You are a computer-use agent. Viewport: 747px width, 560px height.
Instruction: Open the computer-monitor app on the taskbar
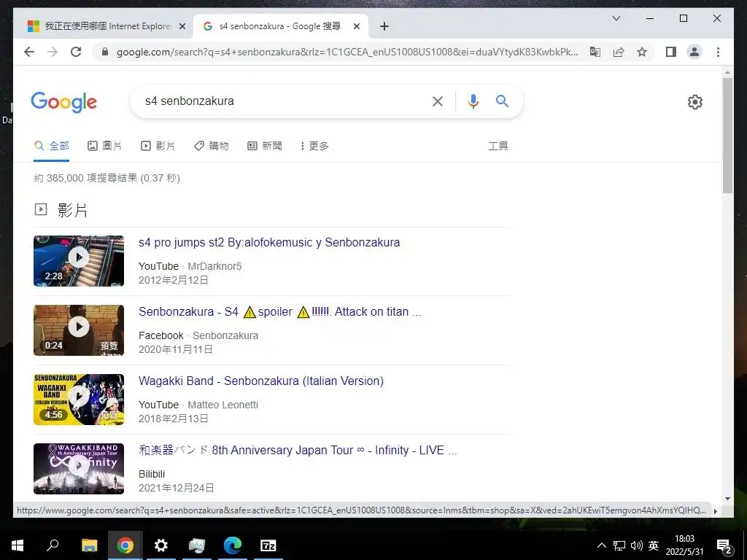coord(197,545)
